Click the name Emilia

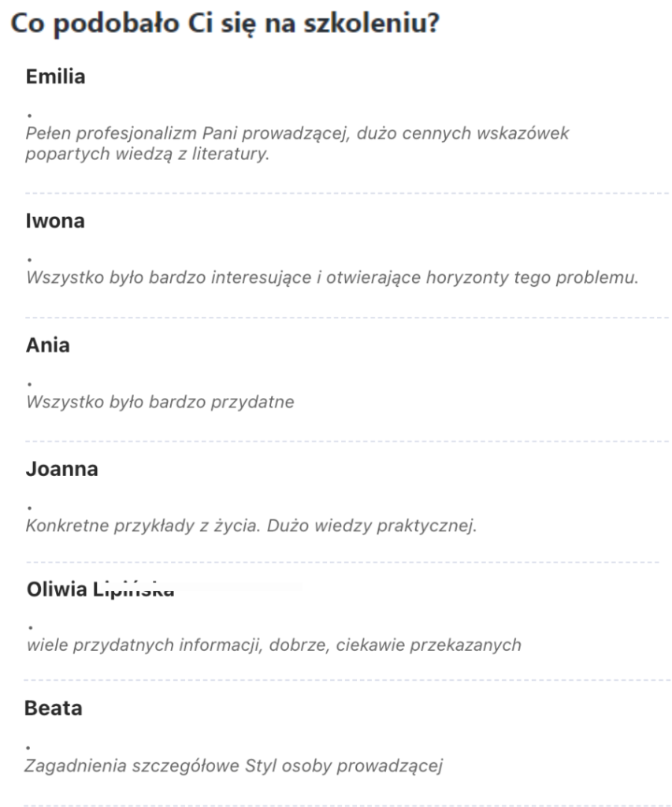[x=55, y=77]
